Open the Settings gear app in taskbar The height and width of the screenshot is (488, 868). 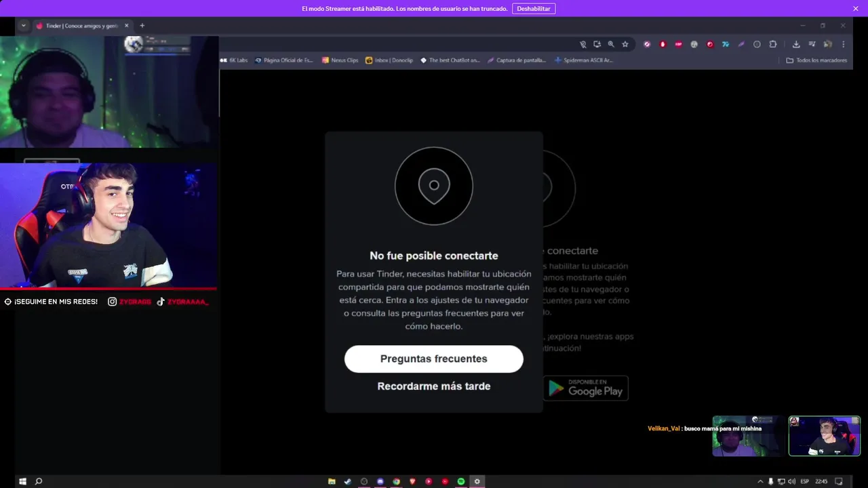[x=477, y=481]
